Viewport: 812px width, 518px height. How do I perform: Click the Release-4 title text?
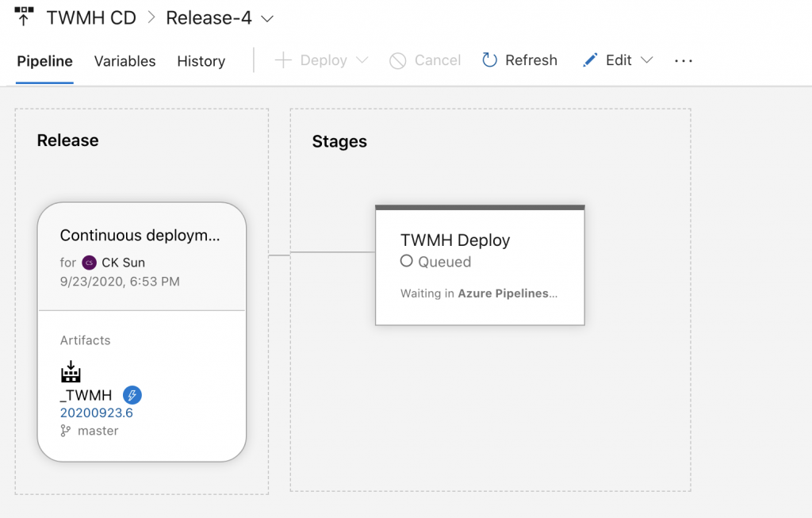click(209, 17)
